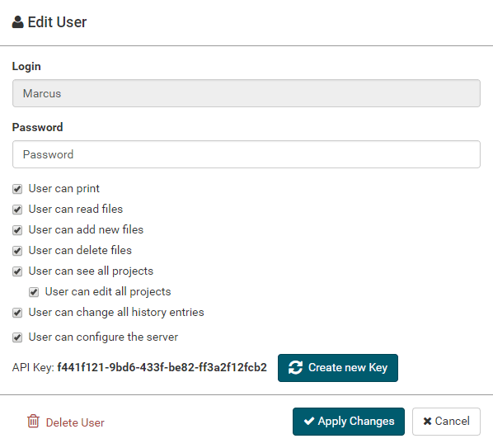Generate a key with Create new Key
Screen dimensions: 493x448
pyautogui.click(x=338, y=368)
